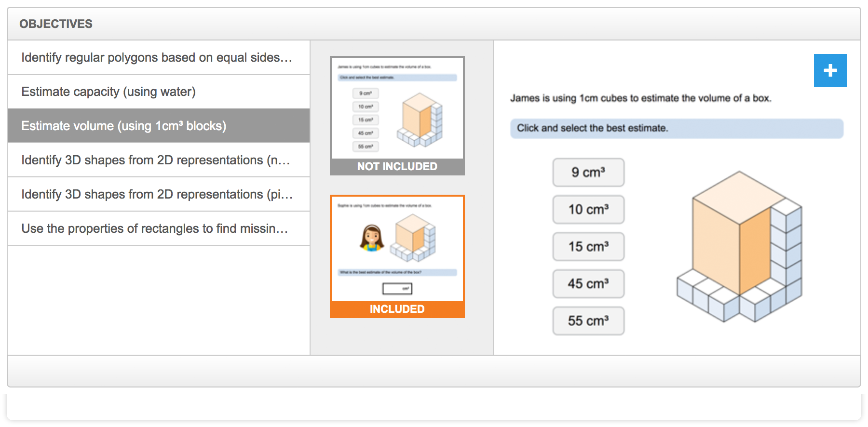This screenshot has height=427, width=868.
Task: Click the blue plus icon button
Action: click(x=830, y=70)
